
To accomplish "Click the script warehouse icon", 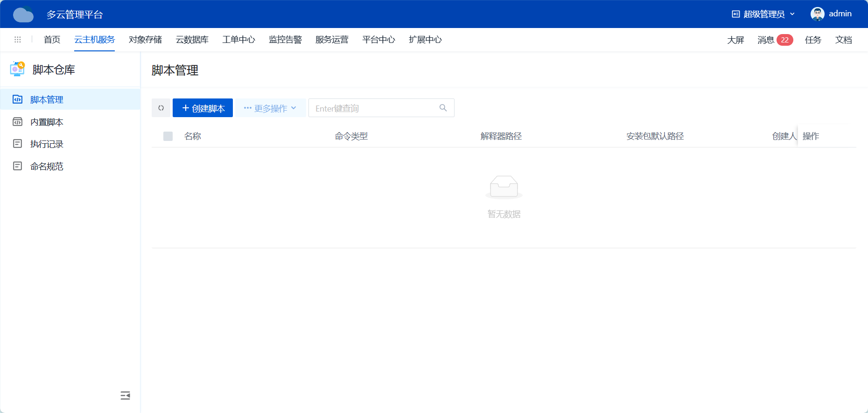I will tap(17, 69).
